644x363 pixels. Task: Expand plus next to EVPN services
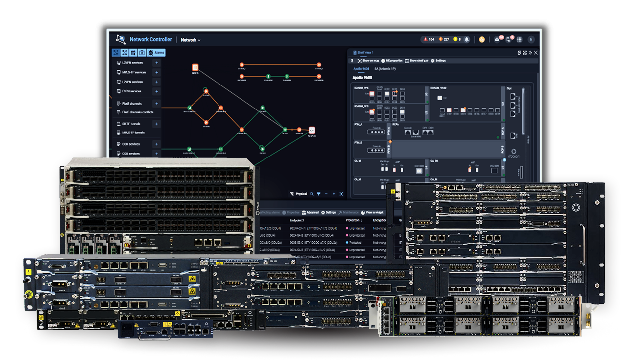click(x=157, y=91)
